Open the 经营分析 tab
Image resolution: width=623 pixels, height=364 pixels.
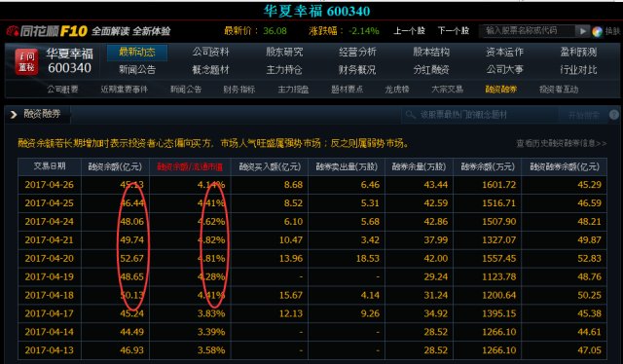[357, 52]
